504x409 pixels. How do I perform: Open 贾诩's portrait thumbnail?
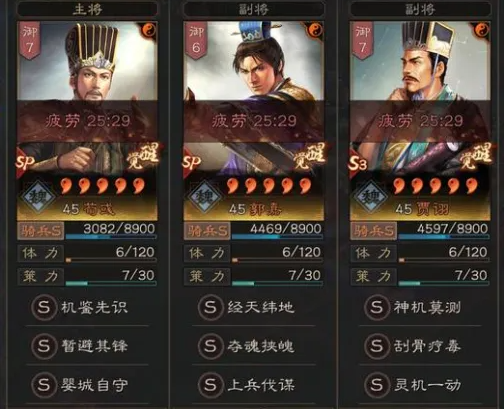point(420,62)
